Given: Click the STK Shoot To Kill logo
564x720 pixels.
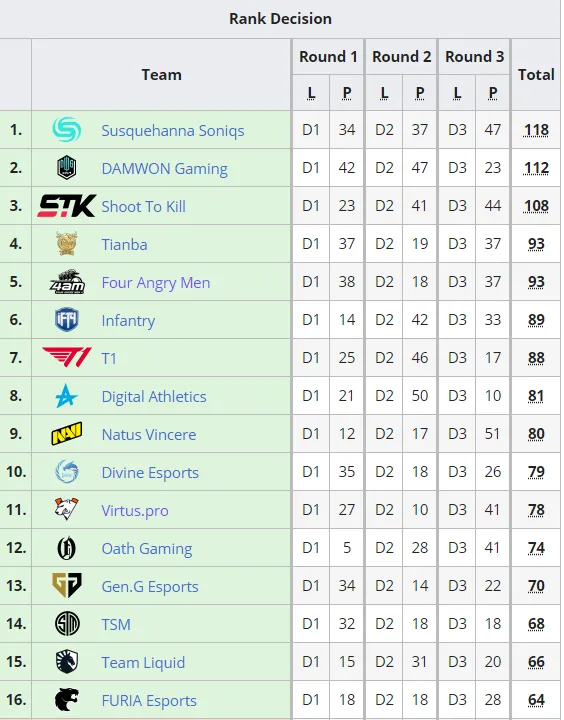Looking at the screenshot, I should [67, 206].
